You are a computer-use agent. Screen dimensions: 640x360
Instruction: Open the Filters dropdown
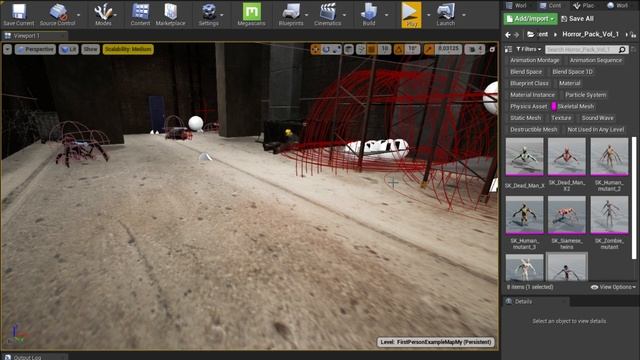[528, 49]
